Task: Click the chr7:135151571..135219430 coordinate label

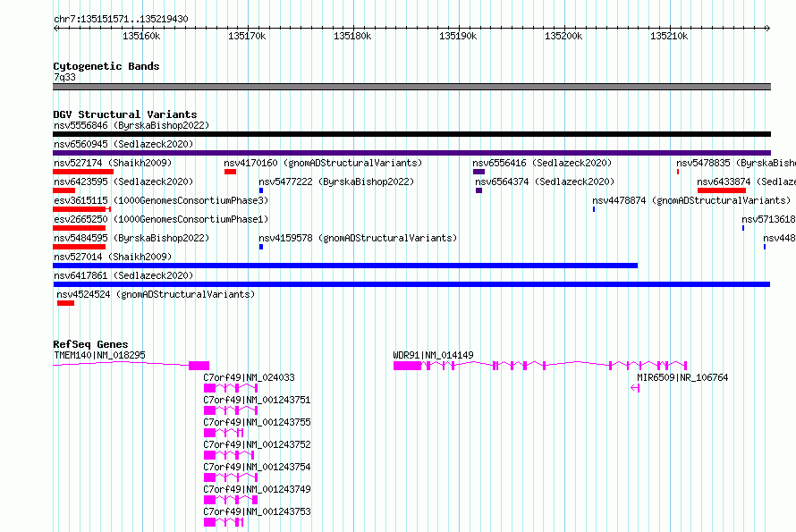Action: [121, 19]
